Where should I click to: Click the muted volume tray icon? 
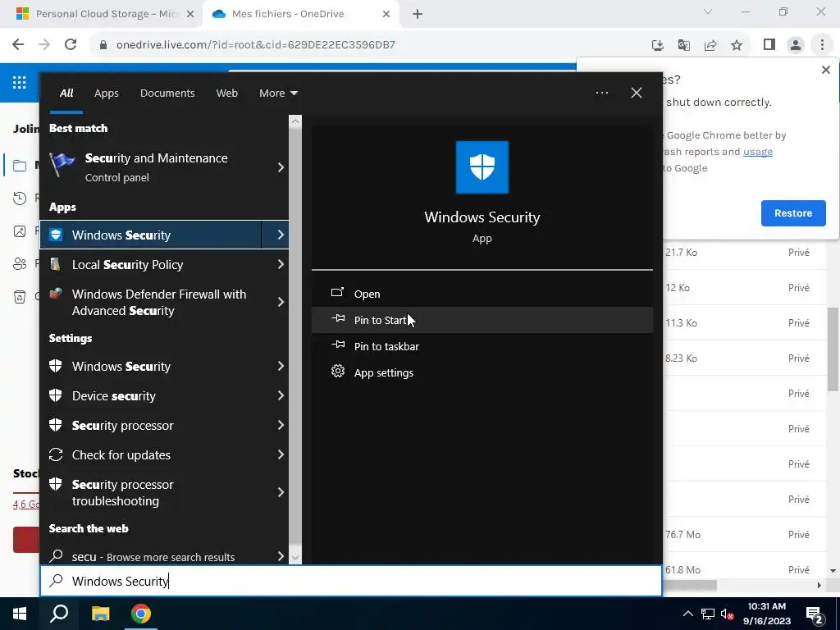pyautogui.click(x=727, y=614)
